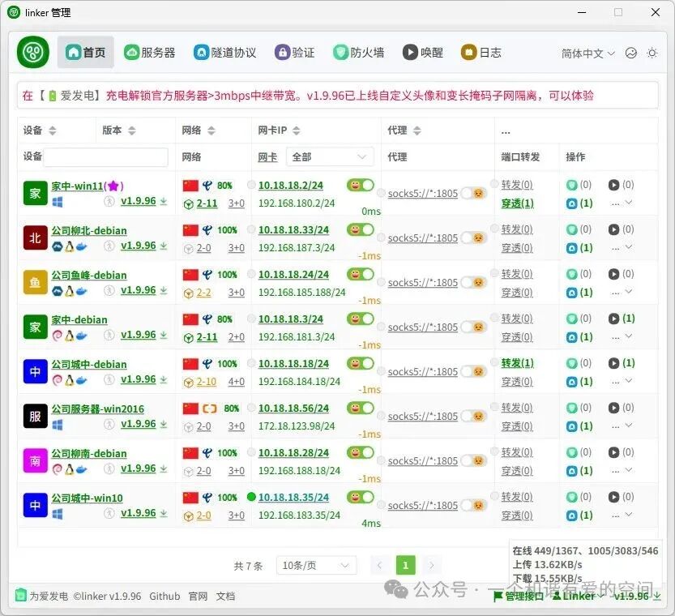675x616 pixels.
Task: Click the download arrow beside 公司柳北-debian version
Action: click(x=164, y=246)
